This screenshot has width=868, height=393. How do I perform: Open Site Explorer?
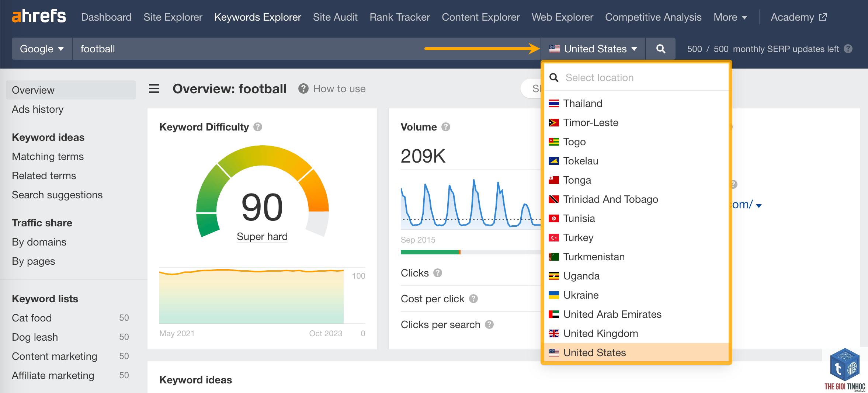coord(173,17)
